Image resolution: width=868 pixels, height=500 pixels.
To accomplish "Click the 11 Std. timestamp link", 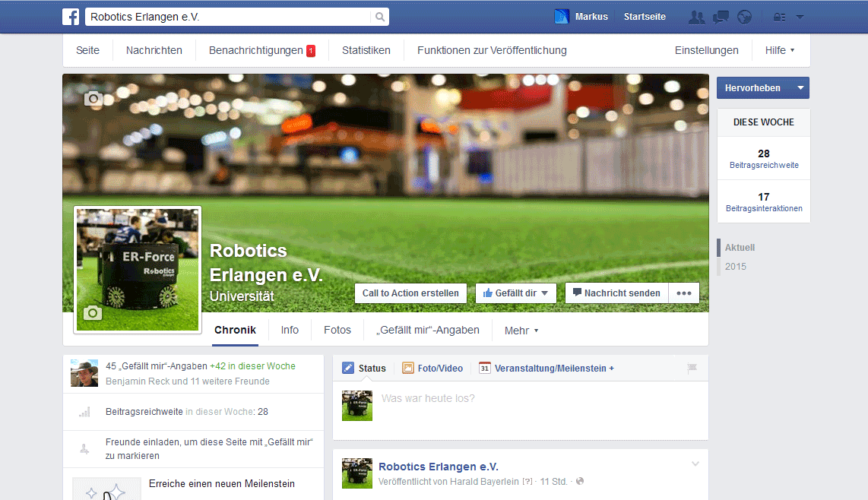I will coord(553,482).
